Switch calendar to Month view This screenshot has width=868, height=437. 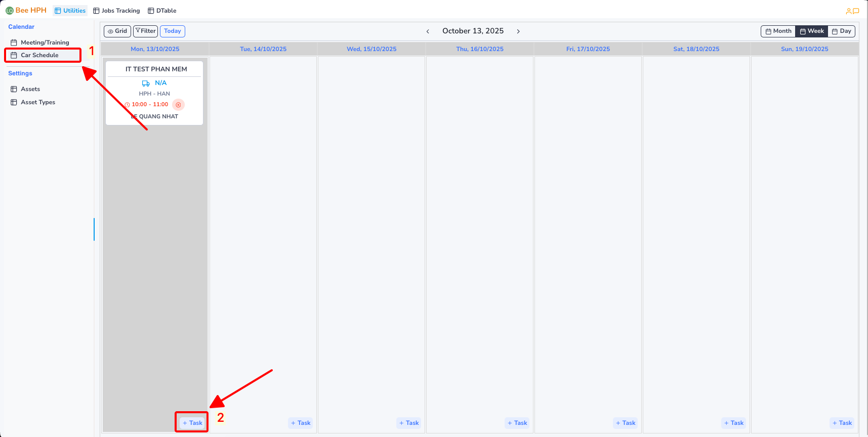tap(778, 31)
